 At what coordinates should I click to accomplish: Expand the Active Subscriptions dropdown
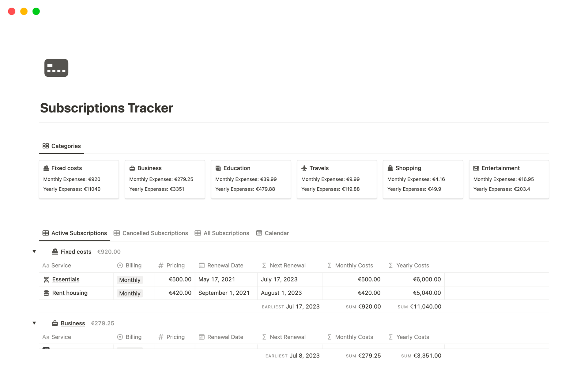coord(35,251)
